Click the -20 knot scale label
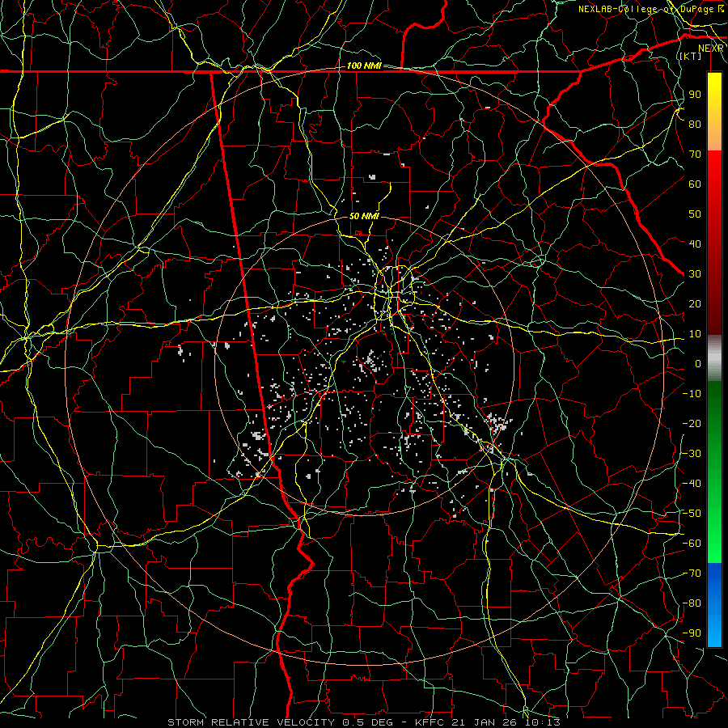Screen dimensions: 728x728 point(692,424)
